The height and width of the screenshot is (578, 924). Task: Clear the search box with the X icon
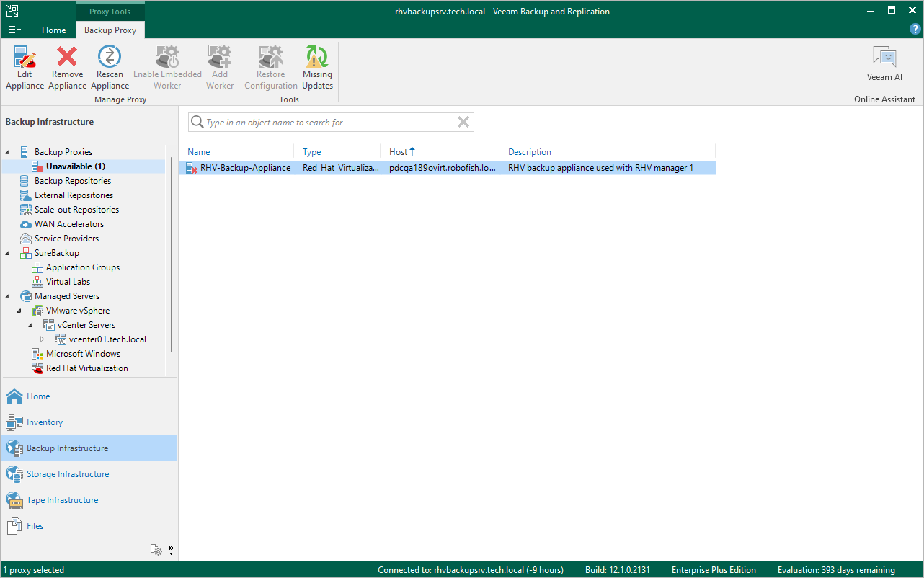[x=463, y=123]
